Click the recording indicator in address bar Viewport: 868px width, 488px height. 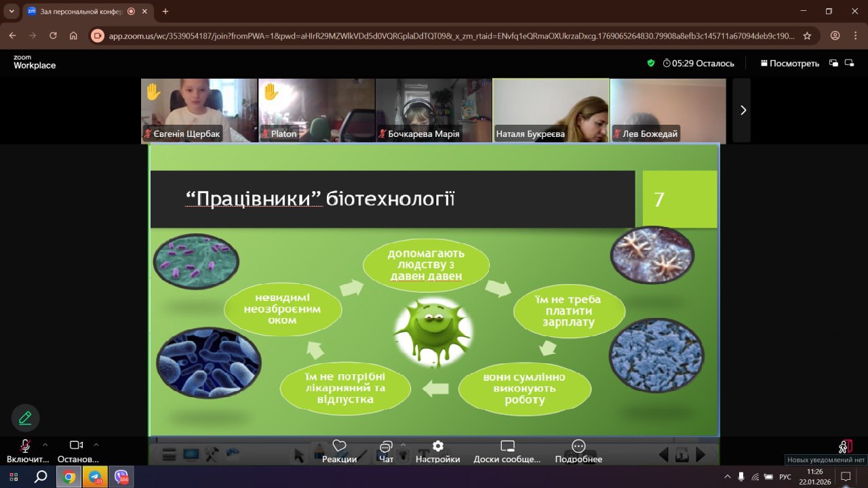click(x=98, y=36)
